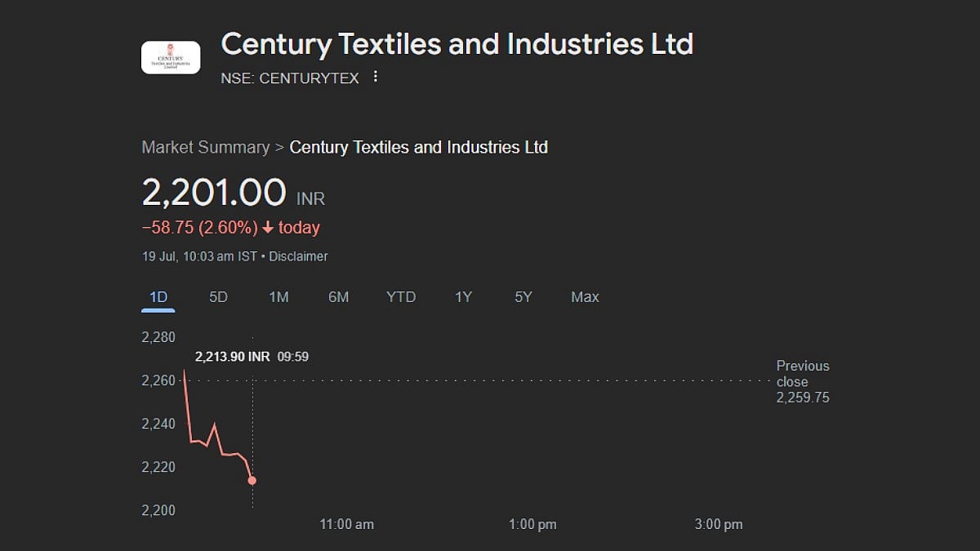Click the company name heading
The width and height of the screenshot is (980, 551).
457,44
